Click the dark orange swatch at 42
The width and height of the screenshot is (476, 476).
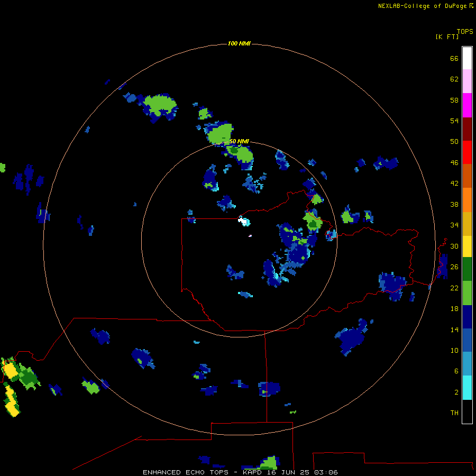(467, 176)
